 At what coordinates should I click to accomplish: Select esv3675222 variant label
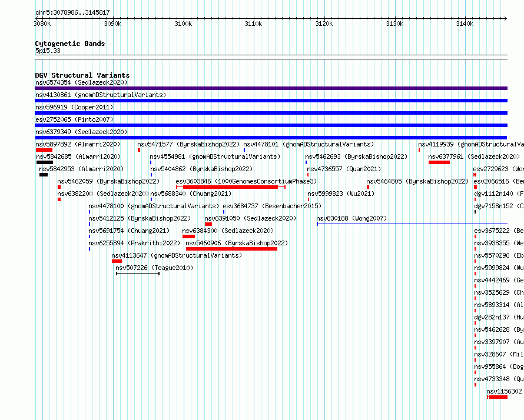coord(499,231)
